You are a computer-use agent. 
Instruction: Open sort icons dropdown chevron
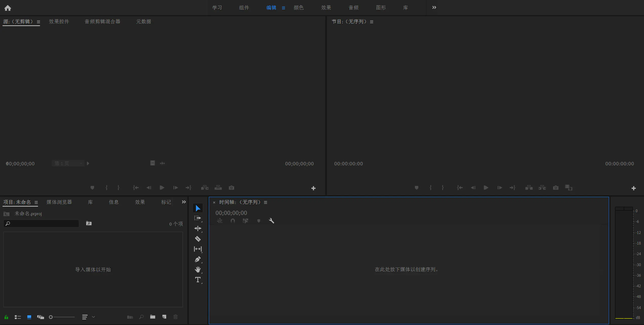pyautogui.click(x=93, y=317)
